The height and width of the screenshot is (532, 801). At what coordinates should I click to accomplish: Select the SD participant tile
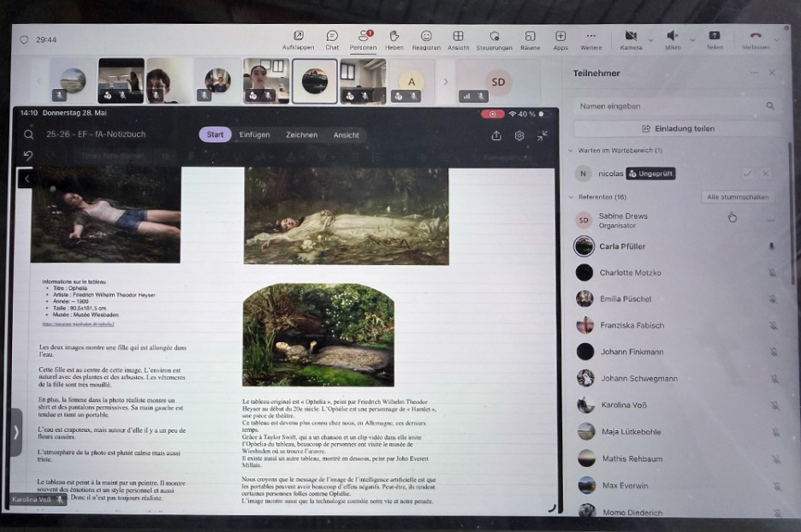pos(498,82)
